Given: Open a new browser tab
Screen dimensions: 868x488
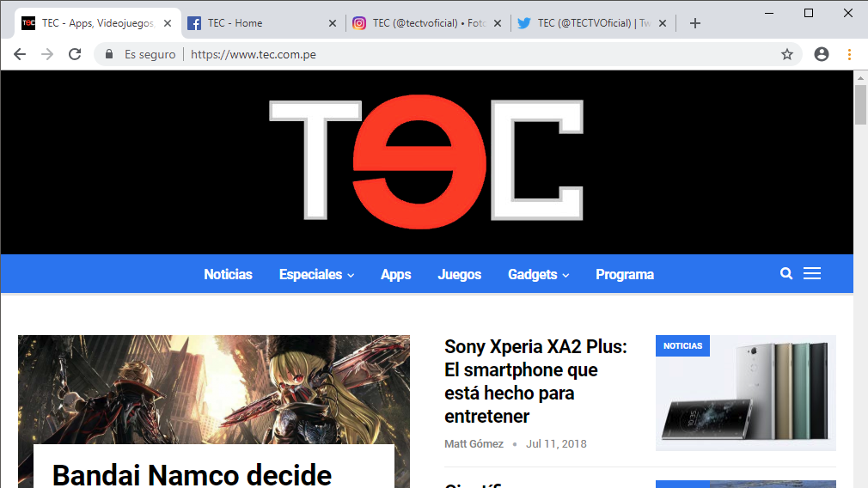Looking at the screenshot, I should coord(695,23).
